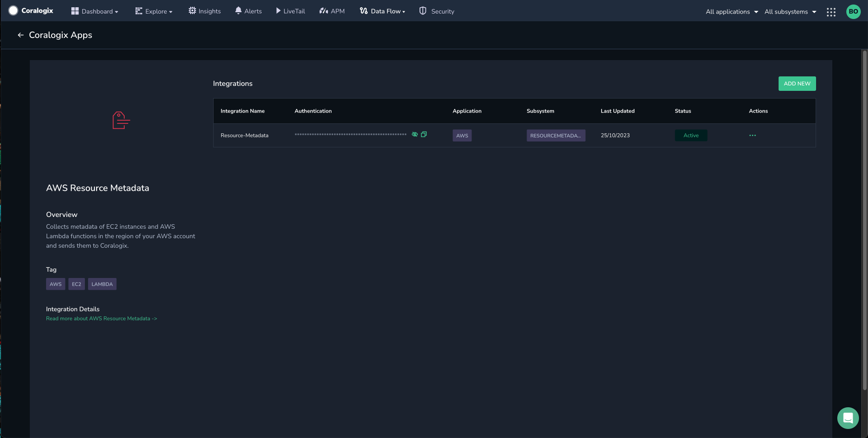Screen dimensions: 868x438
Task: Open the Alerts page
Action: 248,11
